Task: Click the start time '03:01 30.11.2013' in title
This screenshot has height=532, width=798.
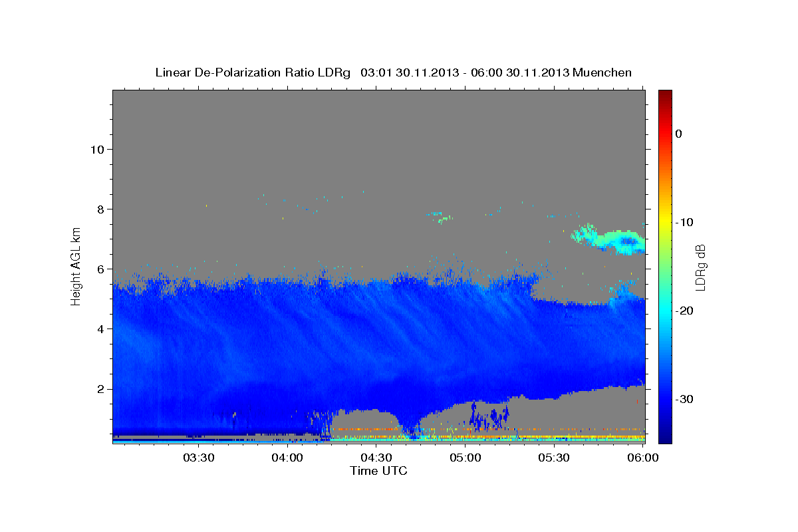Action: (408, 72)
